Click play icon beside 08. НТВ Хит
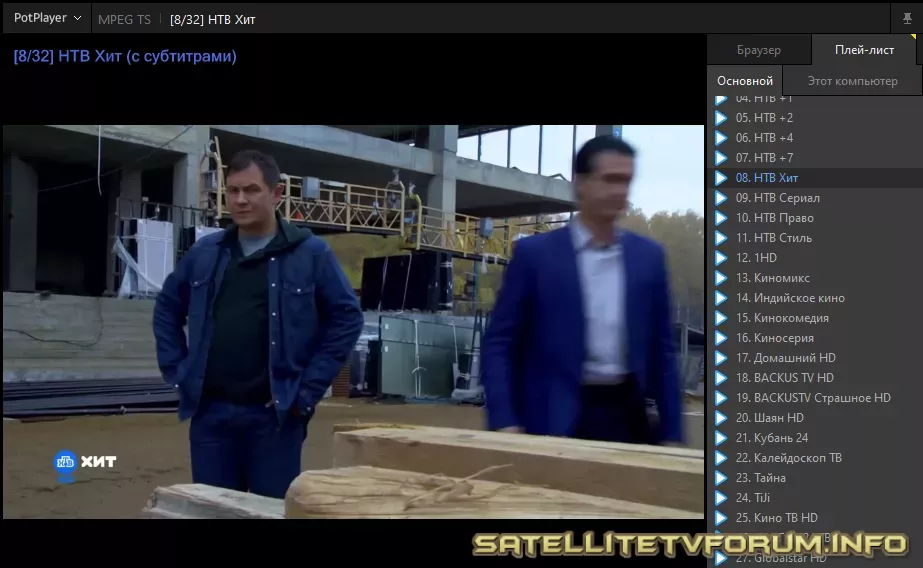Image resolution: width=923 pixels, height=568 pixels. click(x=721, y=178)
